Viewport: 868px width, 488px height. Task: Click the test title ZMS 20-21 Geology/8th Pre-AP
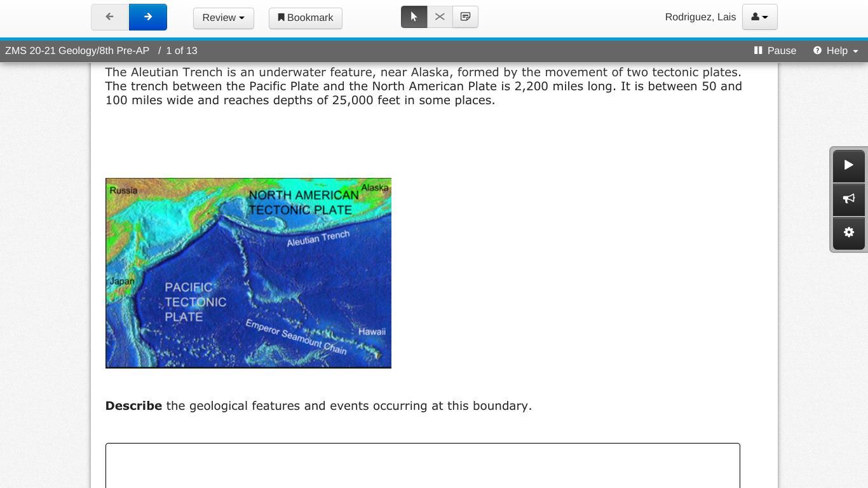click(x=78, y=51)
